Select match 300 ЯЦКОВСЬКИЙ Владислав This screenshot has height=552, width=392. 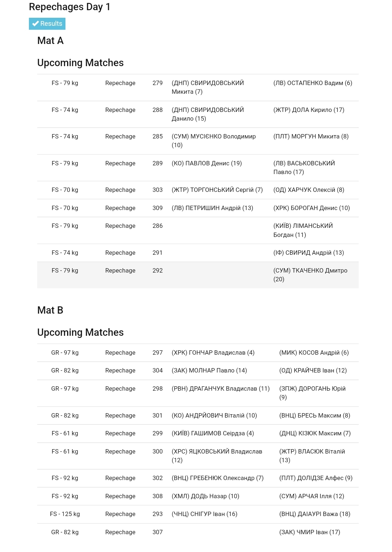198,456
